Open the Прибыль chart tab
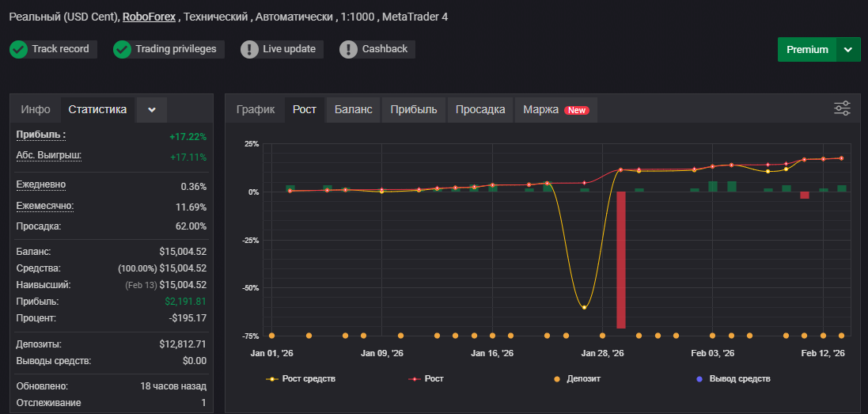Screen dimensions: 868x414 (414, 109)
